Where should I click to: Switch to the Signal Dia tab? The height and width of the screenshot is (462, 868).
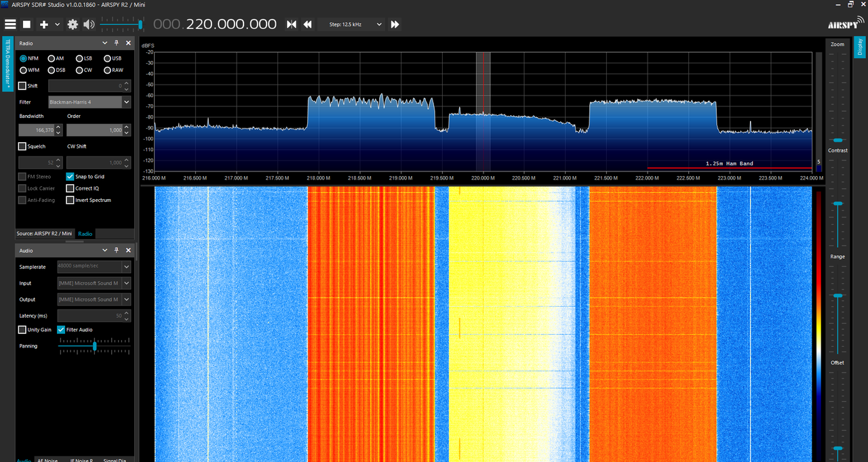pos(115,460)
